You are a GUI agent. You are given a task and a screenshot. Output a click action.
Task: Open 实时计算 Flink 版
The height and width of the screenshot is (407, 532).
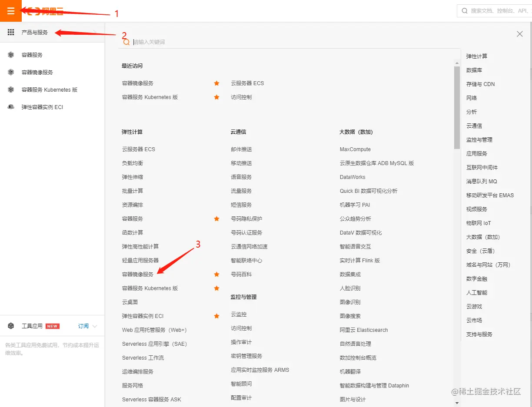point(360,260)
